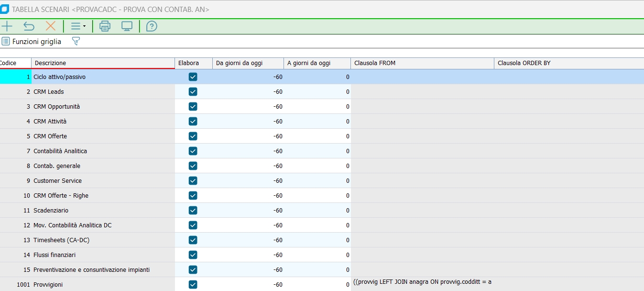This screenshot has height=291, width=644.
Task: Click code cell 1001 for Provvigioni
Action: click(x=15, y=284)
